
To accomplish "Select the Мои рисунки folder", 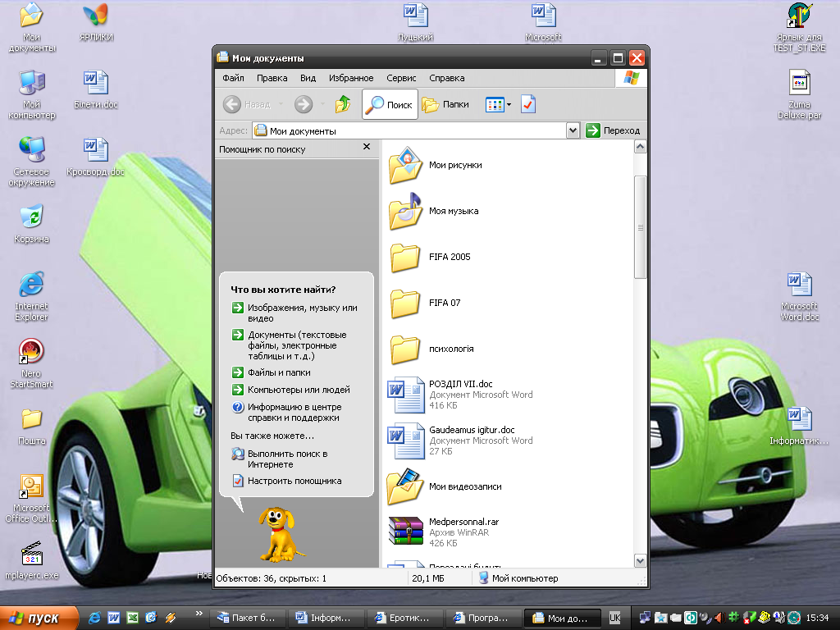I will pos(435,165).
